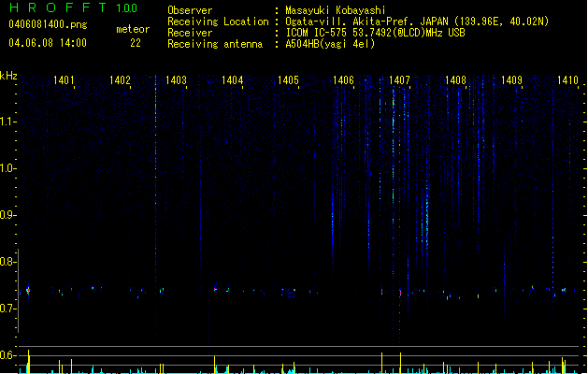
Task: Click the 0.9 kHz frequency axis label
Action: (x=7, y=215)
